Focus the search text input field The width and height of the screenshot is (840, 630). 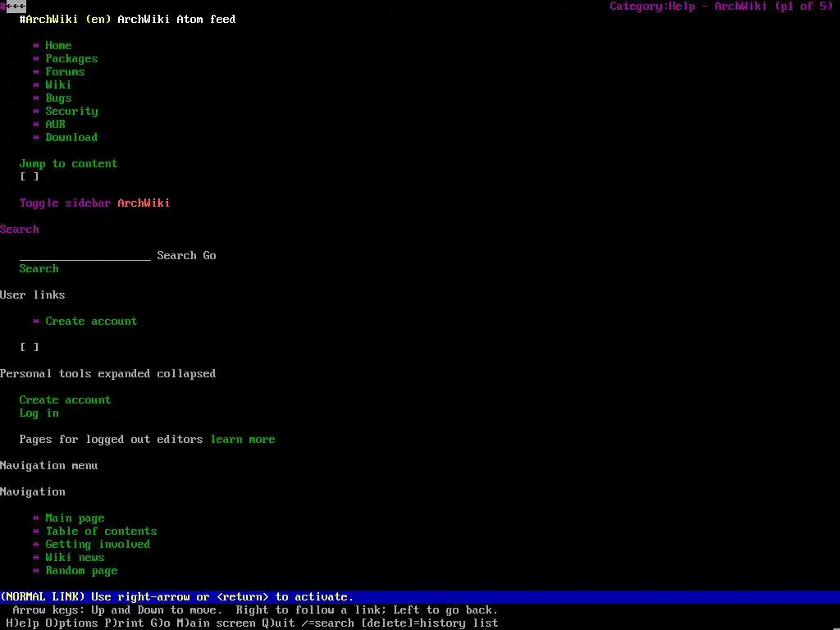pos(85,256)
